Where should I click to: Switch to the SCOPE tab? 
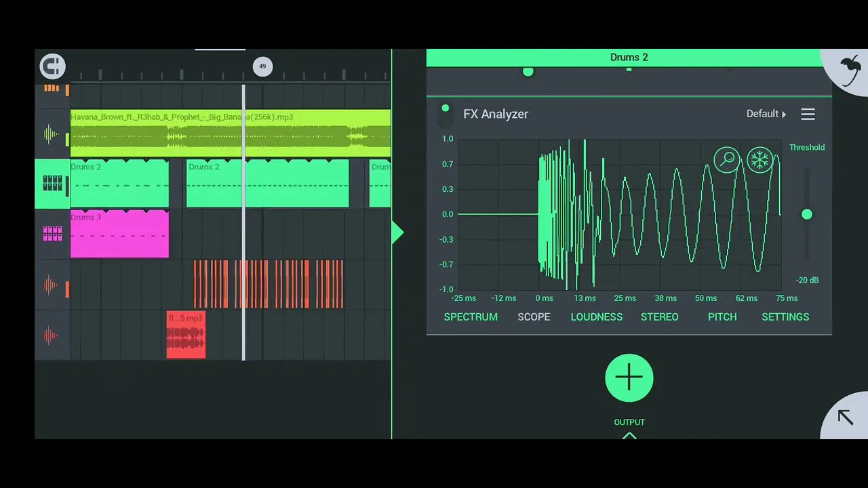click(534, 317)
